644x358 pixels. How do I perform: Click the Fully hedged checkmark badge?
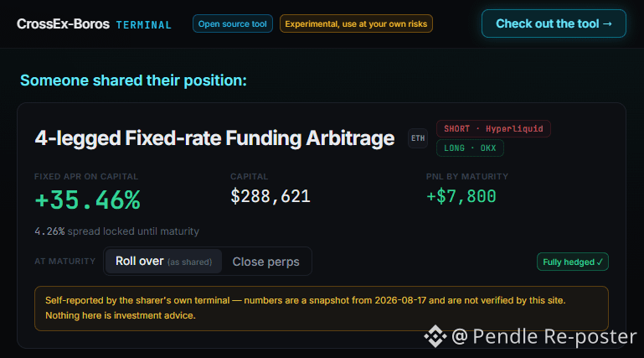coord(573,262)
